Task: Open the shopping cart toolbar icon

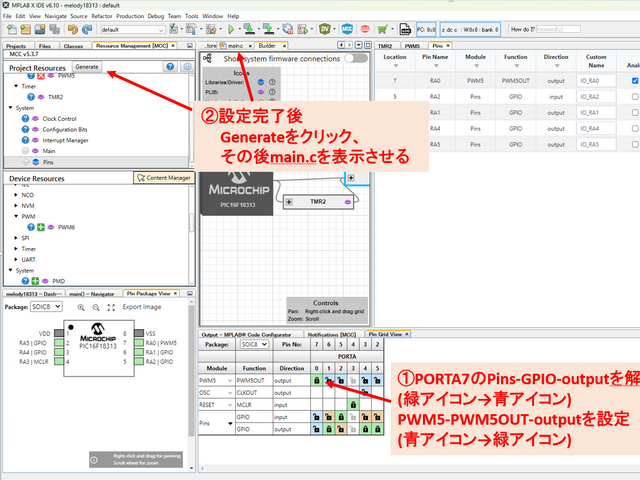Action: click(382, 29)
